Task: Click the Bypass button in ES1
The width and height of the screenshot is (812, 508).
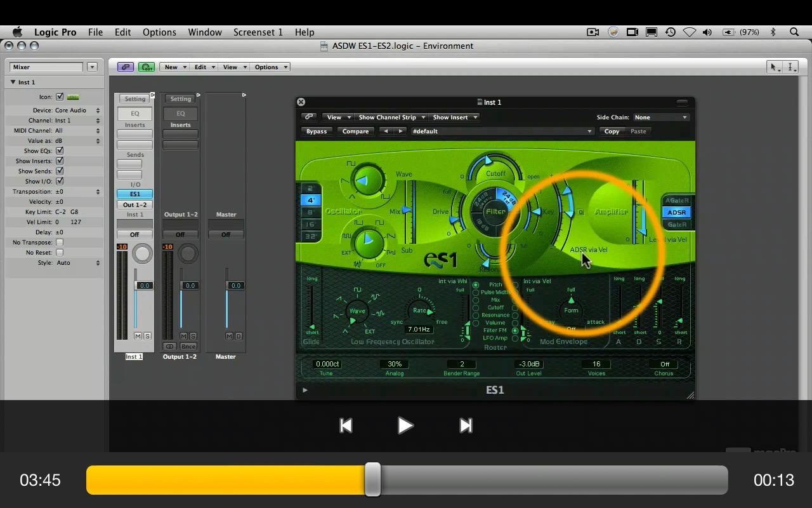Action: [x=317, y=131]
